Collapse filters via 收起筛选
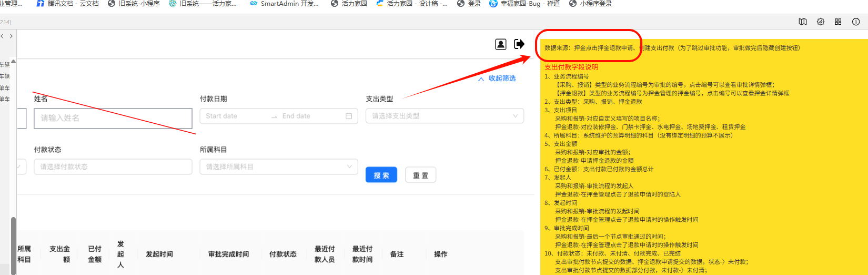868x275 pixels. [497, 78]
